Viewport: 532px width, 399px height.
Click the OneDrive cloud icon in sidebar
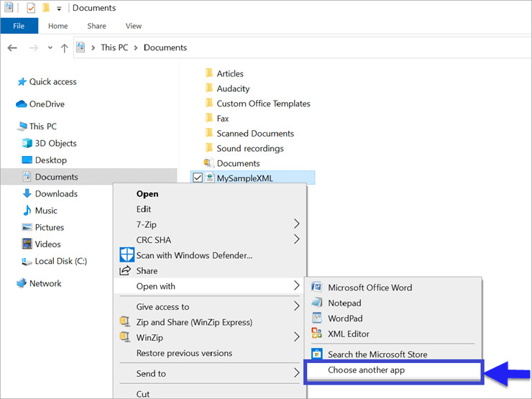click(x=22, y=104)
